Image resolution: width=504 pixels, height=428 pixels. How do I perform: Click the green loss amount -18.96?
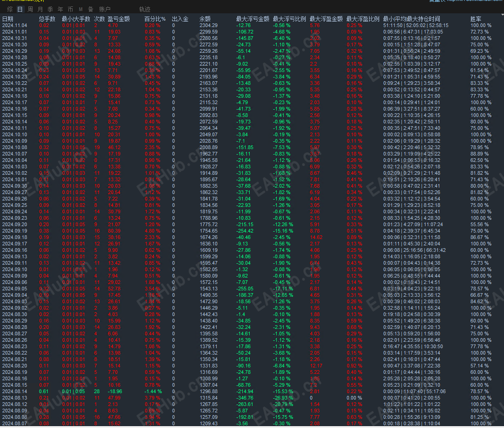(x=115, y=392)
